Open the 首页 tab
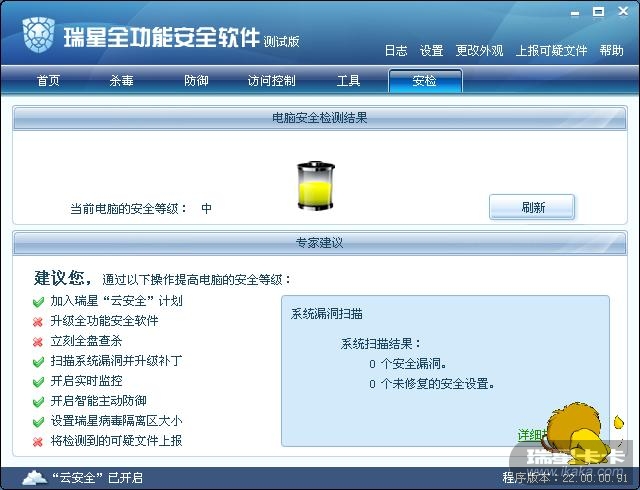640x490 pixels. (48, 80)
